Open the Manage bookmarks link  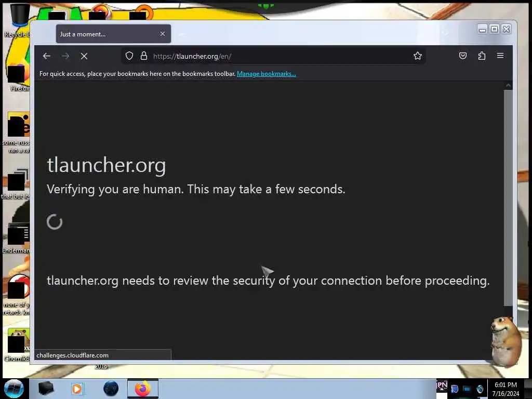[x=267, y=74]
